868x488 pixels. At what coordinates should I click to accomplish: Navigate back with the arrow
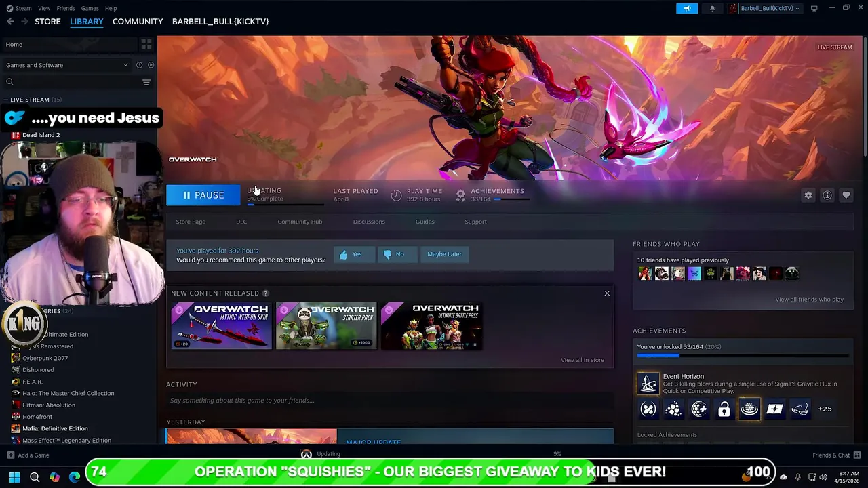(10, 22)
